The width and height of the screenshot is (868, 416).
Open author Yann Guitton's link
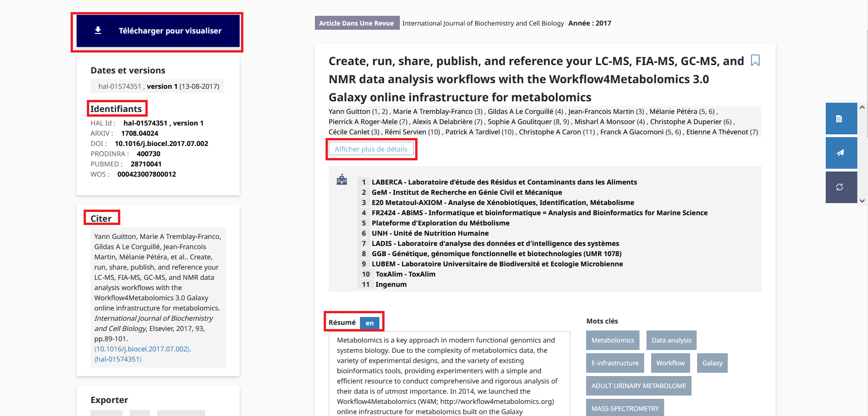click(x=349, y=112)
